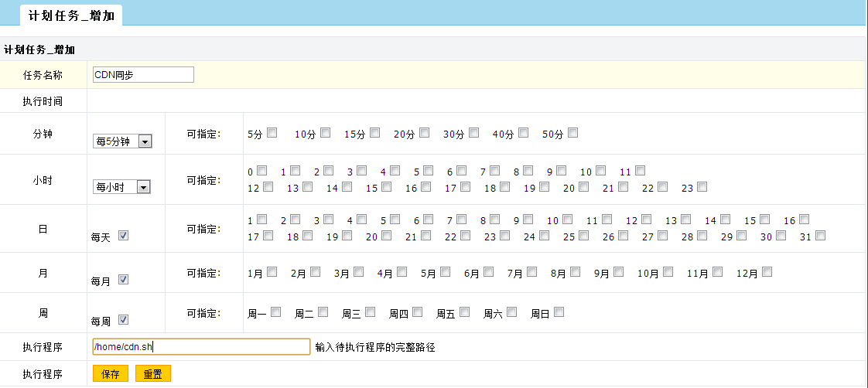Image resolution: width=868 pixels, height=388 pixels.
Task: Click the 保存 save button
Action: point(111,374)
